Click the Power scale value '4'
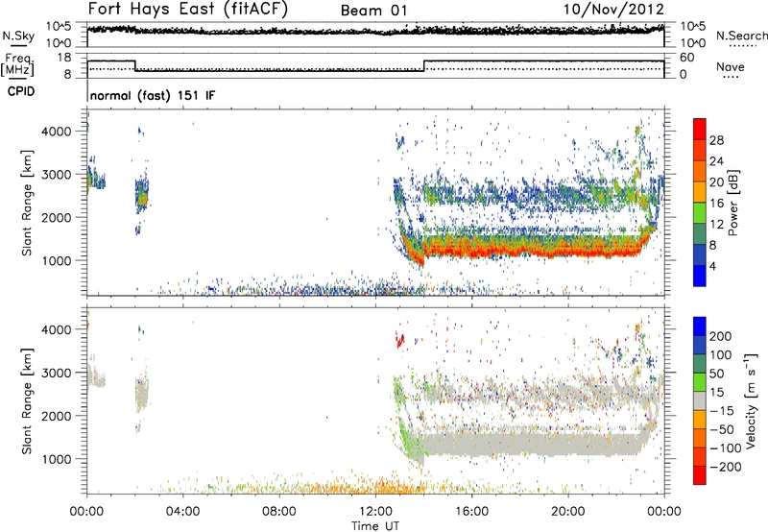This screenshot has height=532, width=768. click(x=712, y=266)
